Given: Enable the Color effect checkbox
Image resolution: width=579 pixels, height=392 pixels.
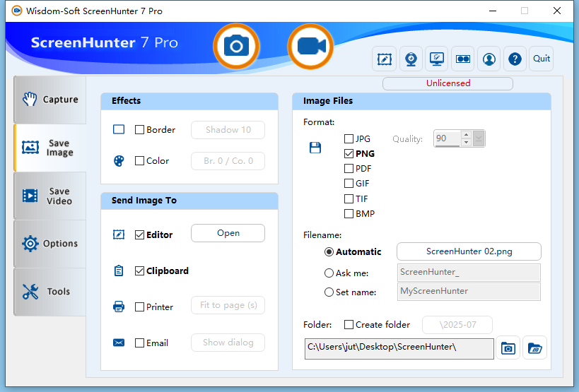Looking at the screenshot, I should (139, 161).
